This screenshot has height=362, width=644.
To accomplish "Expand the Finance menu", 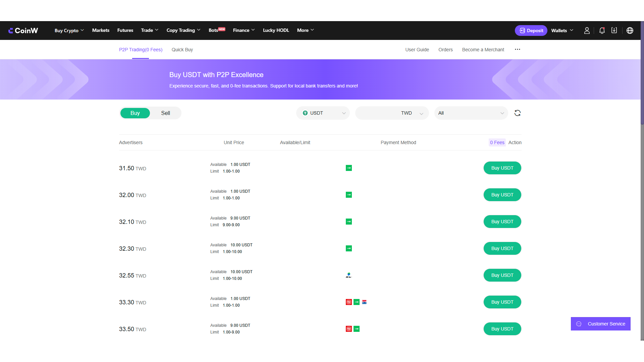I will click(244, 30).
